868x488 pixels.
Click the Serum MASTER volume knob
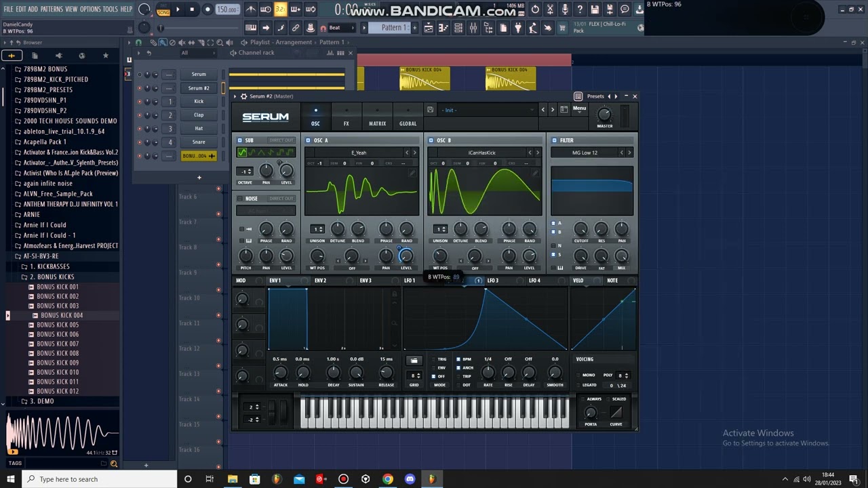pyautogui.click(x=604, y=115)
